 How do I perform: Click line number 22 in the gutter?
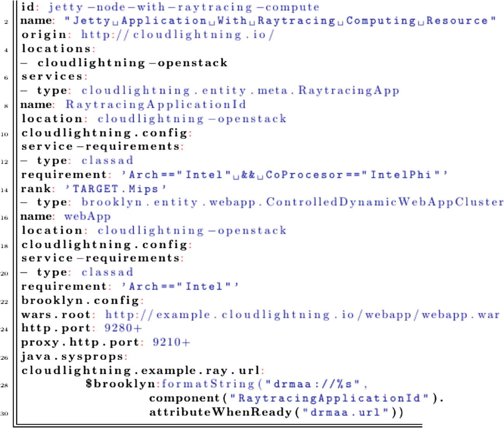pyautogui.click(x=5, y=302)
